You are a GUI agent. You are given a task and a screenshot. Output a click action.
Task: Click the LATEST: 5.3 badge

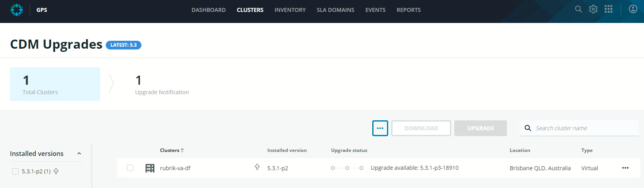click(x=124, y=45)
